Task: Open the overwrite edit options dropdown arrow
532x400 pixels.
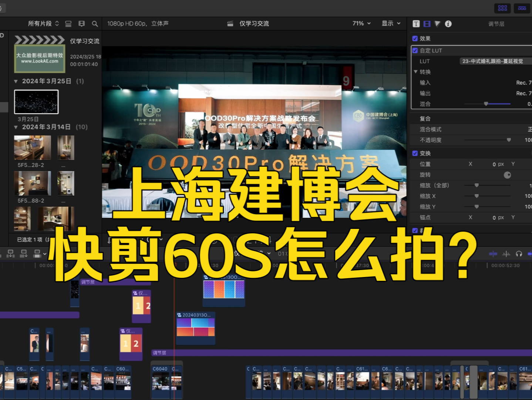Action: coord(45,254)
